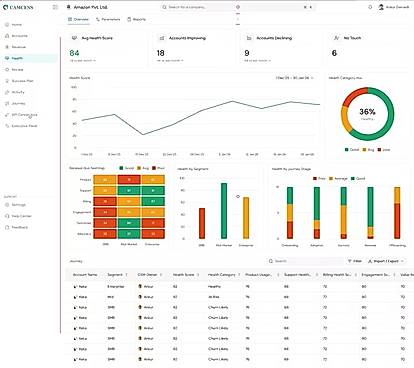Image resolution: width=414 pixels, height=368 pixels.
Task: Click the Healthy cell in the first row
Action: point(214,286)
